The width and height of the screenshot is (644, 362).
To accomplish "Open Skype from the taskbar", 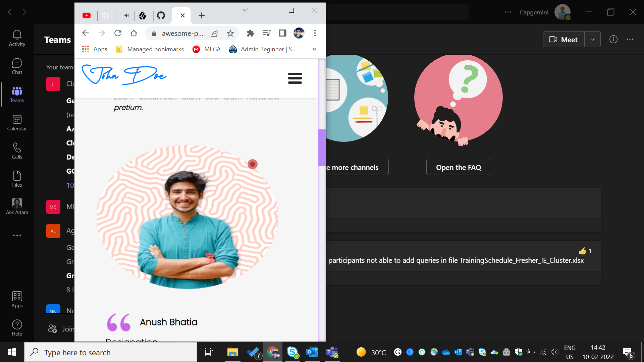I will [x=293, y=352].
